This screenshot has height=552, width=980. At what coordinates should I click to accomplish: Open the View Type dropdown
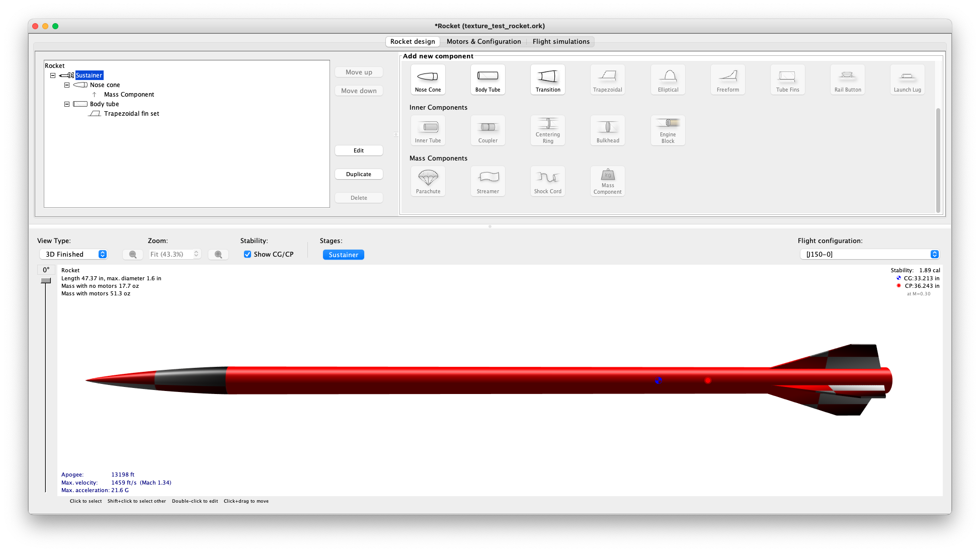pyautogui.click(x=73, y=254)
